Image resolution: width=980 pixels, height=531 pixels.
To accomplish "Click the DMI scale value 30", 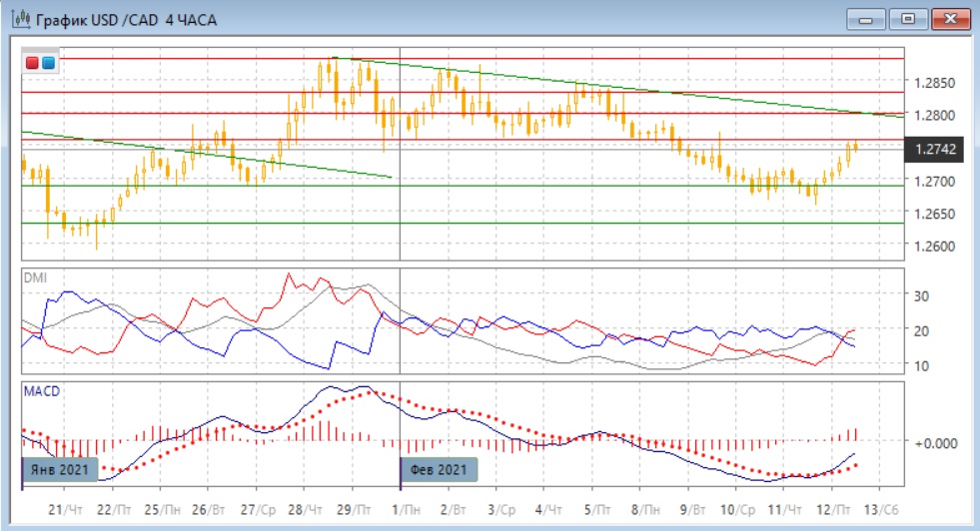I will pyautogui.click(x=922, y=295).
